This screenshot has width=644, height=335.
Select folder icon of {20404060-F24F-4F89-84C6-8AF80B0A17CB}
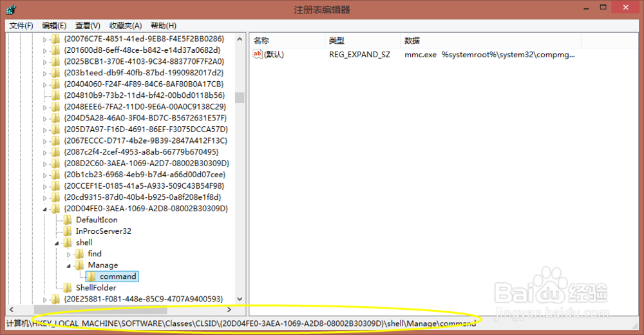55,84
